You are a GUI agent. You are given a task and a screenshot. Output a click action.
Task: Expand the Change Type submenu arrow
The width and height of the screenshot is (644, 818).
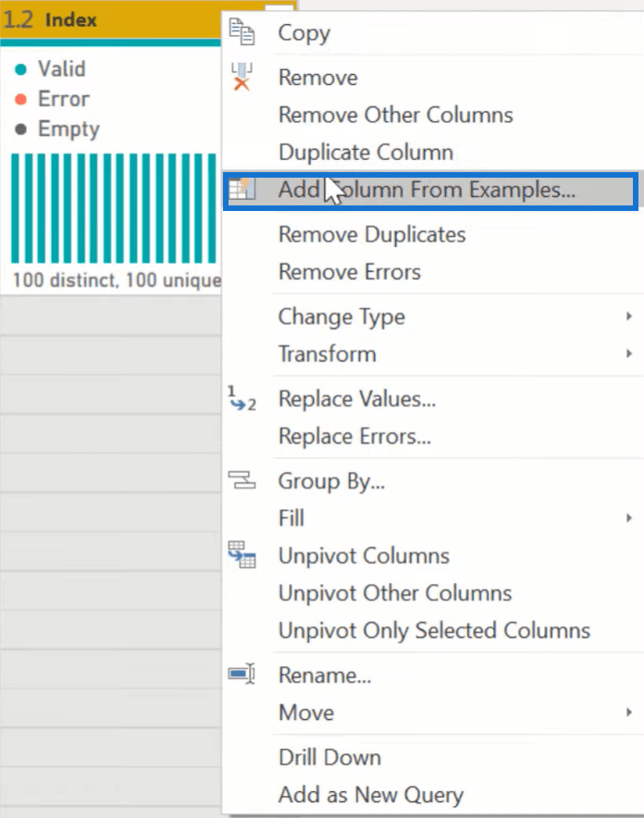coord(629,316)
